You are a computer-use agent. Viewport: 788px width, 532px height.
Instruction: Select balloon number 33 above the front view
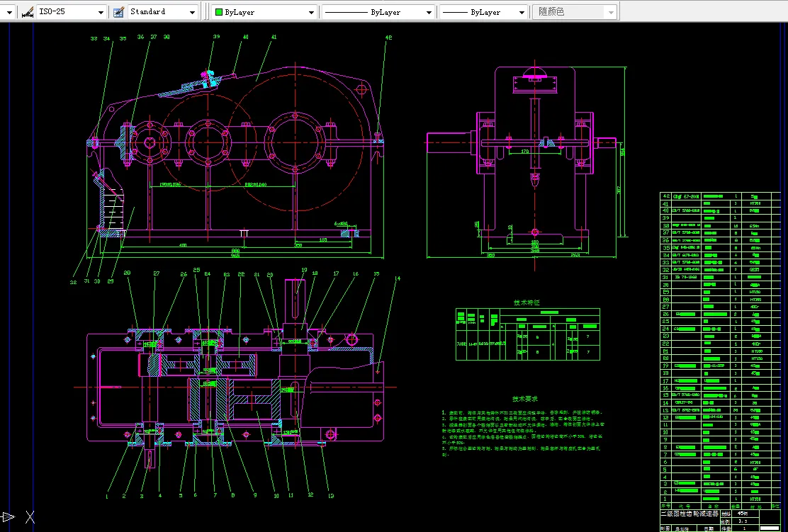(94, 38)
